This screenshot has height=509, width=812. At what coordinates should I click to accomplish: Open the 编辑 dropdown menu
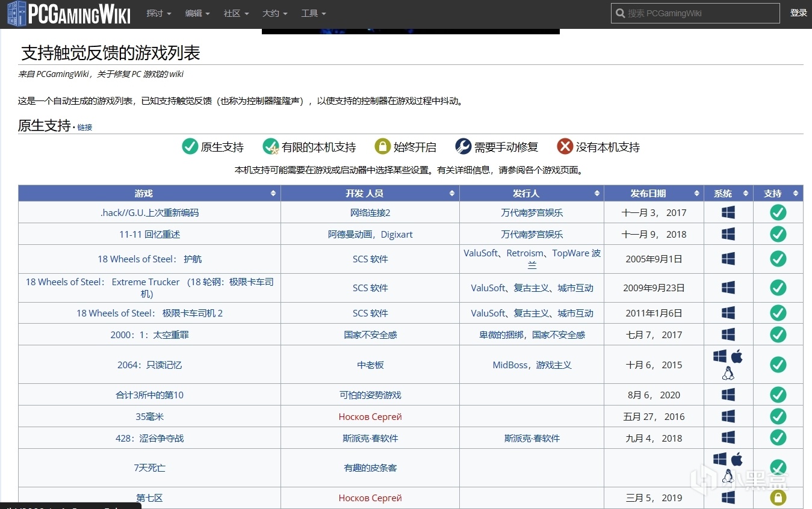click(x=197, y=13)
